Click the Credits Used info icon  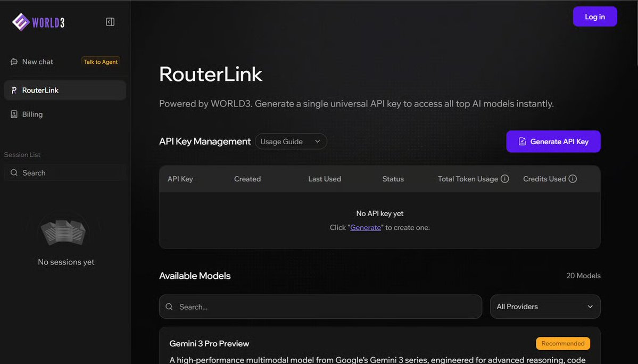pyautogui.click(x=573, y=179)
